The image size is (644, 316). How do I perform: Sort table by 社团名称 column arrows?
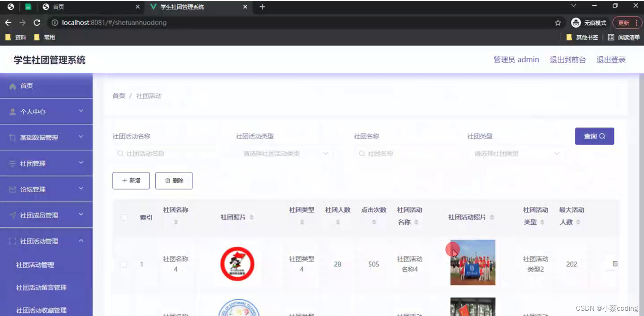[x=176, y=222]
